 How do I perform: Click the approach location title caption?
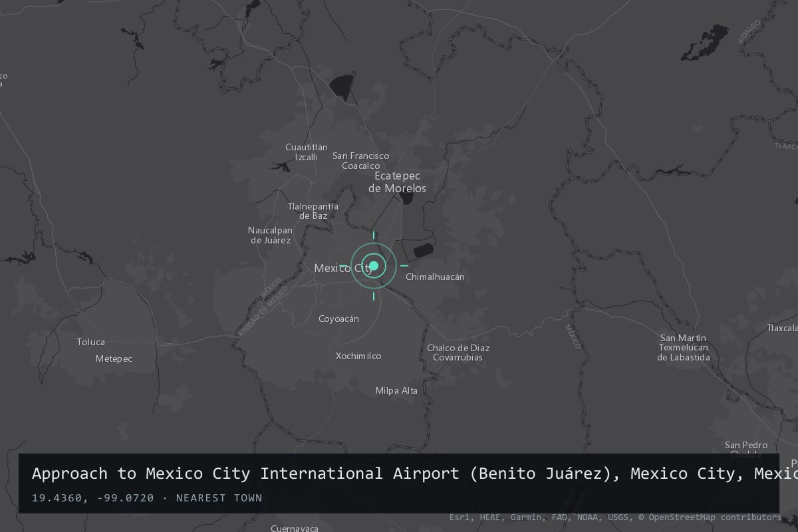click(415, 473)
